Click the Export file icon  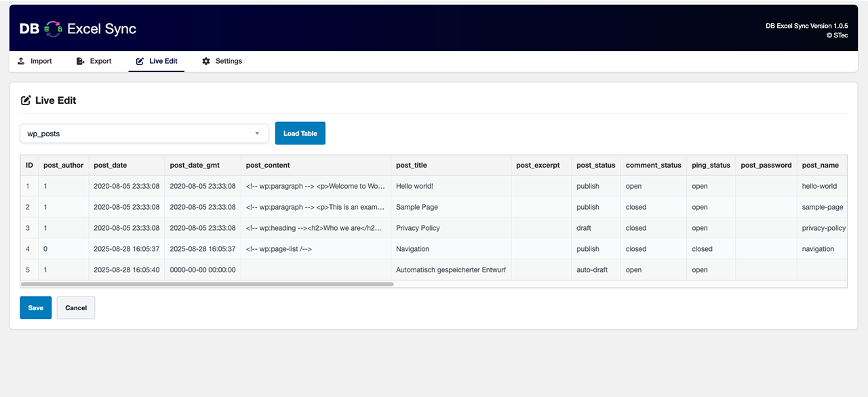(81, 61)
